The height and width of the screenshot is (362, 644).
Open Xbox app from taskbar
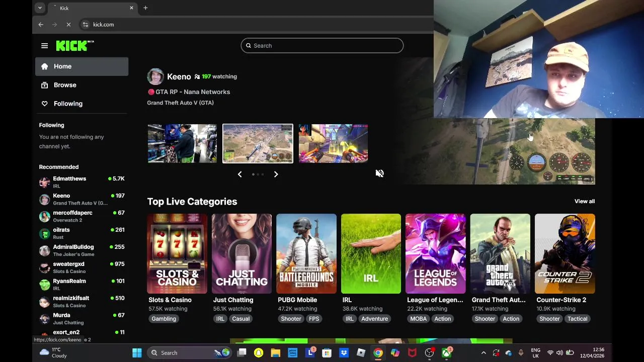coord(446,352)
